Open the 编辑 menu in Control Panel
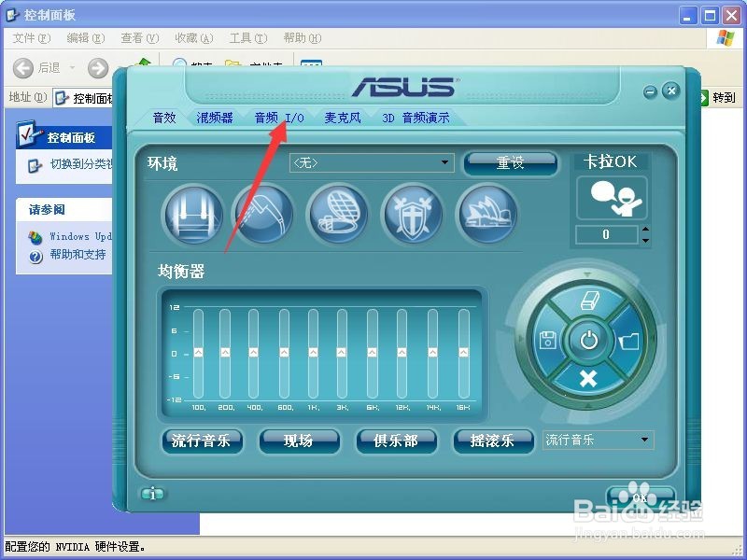 tap(85, 38)
